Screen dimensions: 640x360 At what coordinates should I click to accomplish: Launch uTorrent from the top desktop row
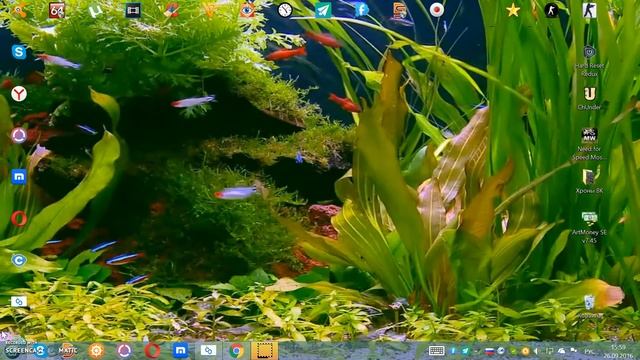click(95, 11)
